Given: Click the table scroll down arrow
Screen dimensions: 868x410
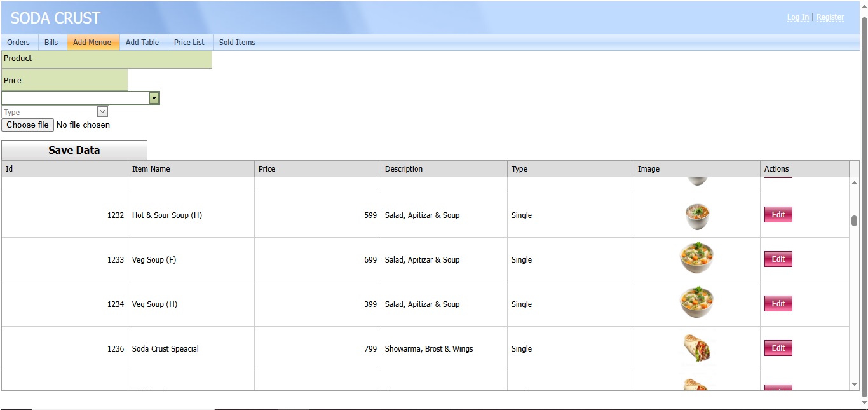Looking at the screenshot, I should click(x=854, y=385).
